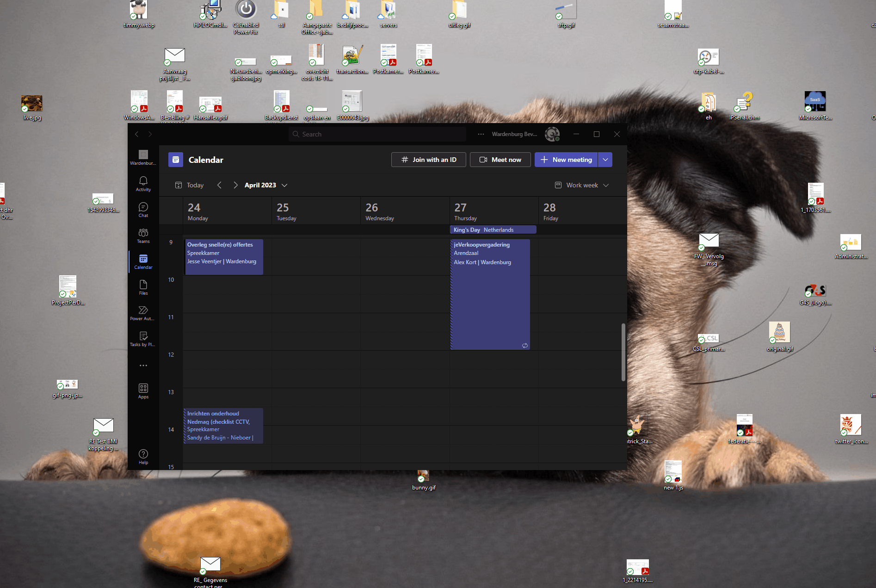Select the Wednesday 26 day header
The height and width of the screenshot is (588, 876).
coord(405,211)
